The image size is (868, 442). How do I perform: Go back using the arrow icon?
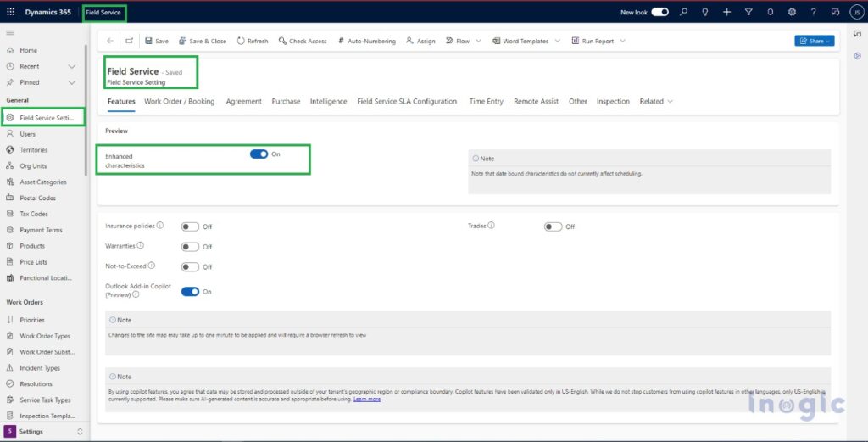click(110, 41)
